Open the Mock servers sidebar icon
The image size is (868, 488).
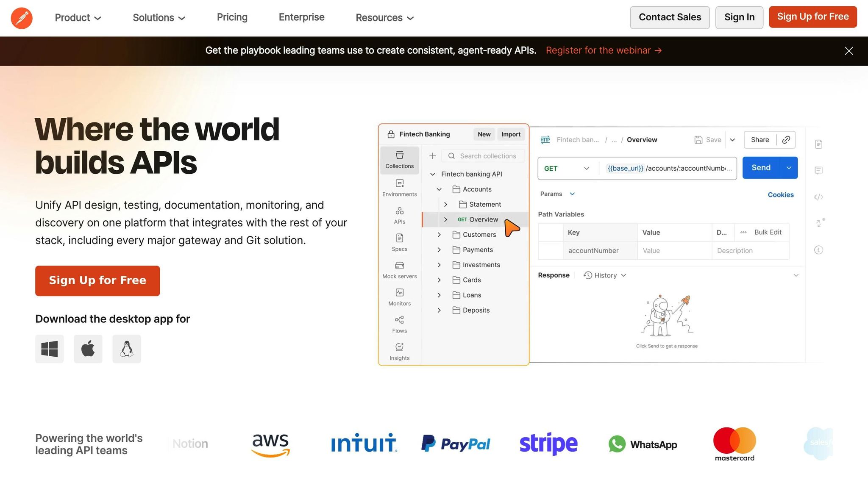pyautogui.click(x=399, y=270)
